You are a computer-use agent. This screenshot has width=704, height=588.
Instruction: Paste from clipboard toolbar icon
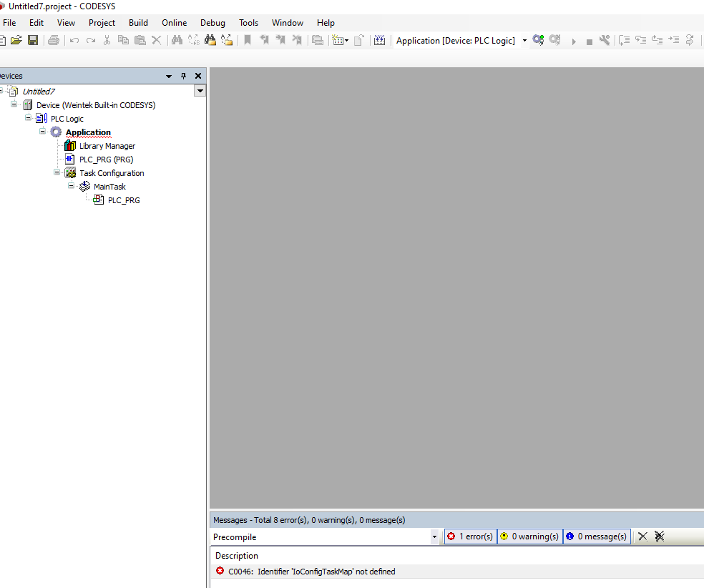coord(140,40)
